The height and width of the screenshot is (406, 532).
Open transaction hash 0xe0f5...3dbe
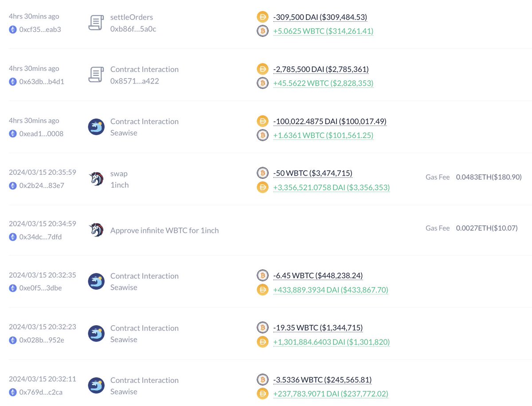(x=40, y=288)
